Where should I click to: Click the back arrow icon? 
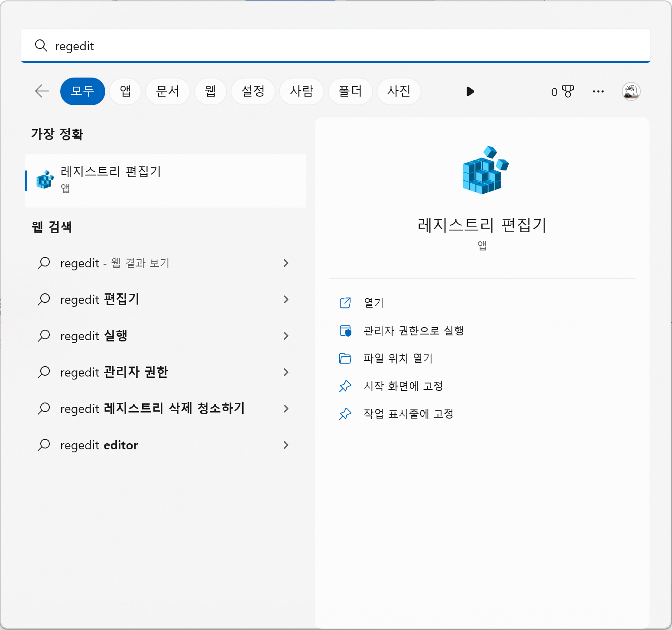42,91
